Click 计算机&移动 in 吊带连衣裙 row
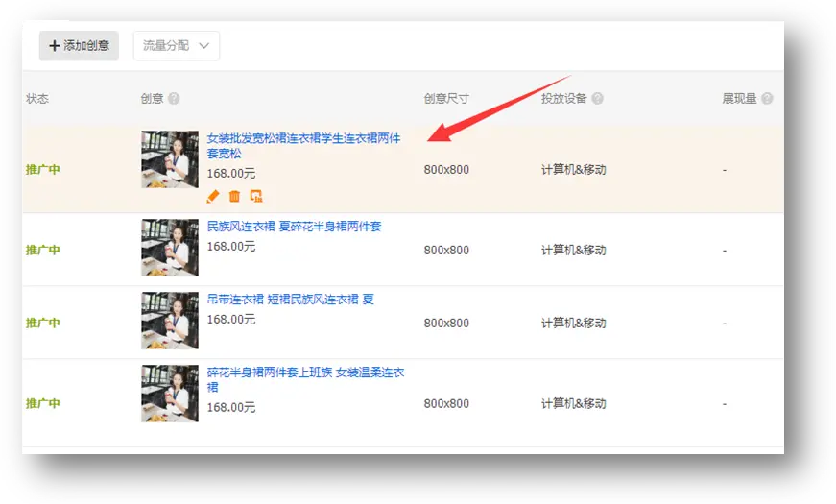 (x=574, y=324)
